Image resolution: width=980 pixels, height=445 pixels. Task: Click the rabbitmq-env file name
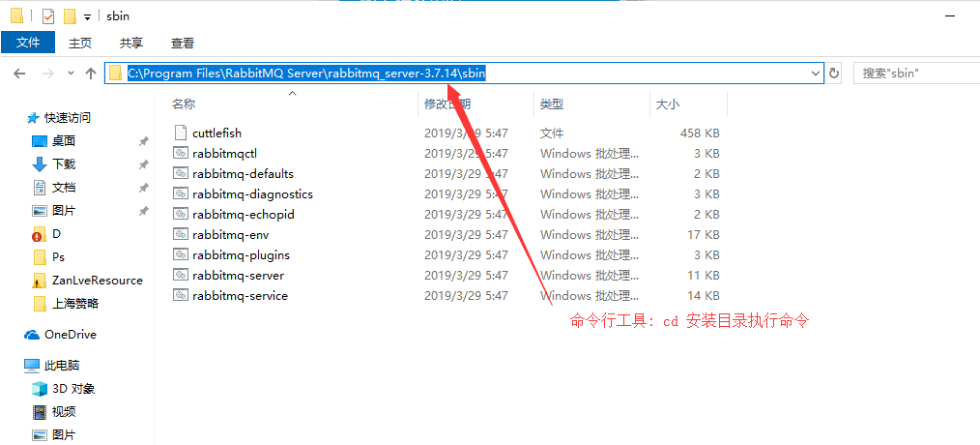click(231, 235)
